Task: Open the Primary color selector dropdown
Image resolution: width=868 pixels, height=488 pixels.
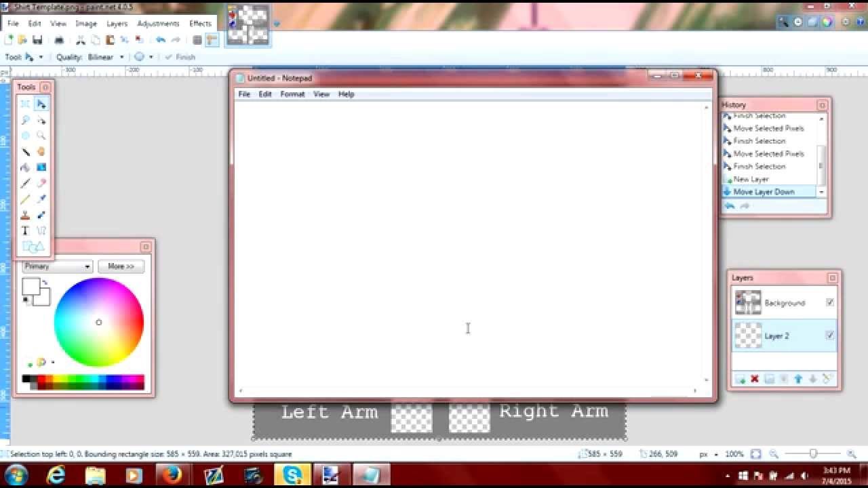Action: click(56, 266)
